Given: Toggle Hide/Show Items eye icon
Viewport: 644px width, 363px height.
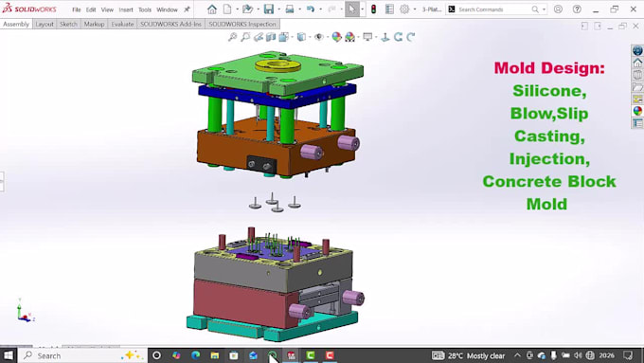Looking at the screenshot, I should tap(318, 37).
